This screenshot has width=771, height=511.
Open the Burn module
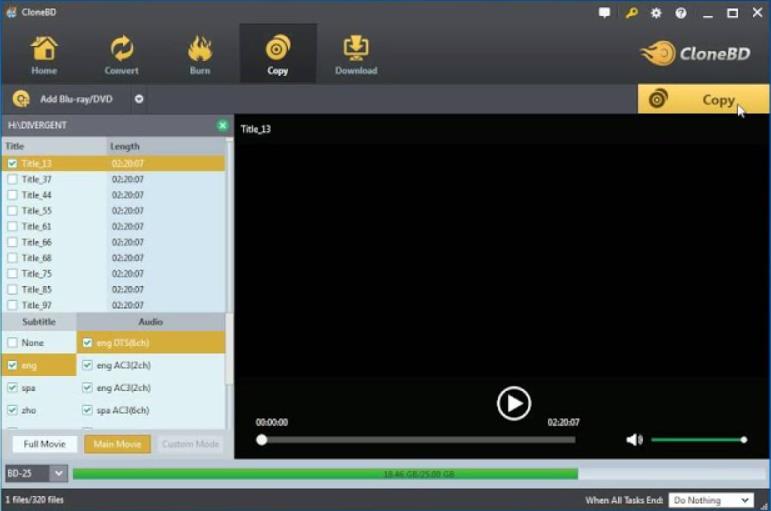pyautogui.click(x=200, y=54)
